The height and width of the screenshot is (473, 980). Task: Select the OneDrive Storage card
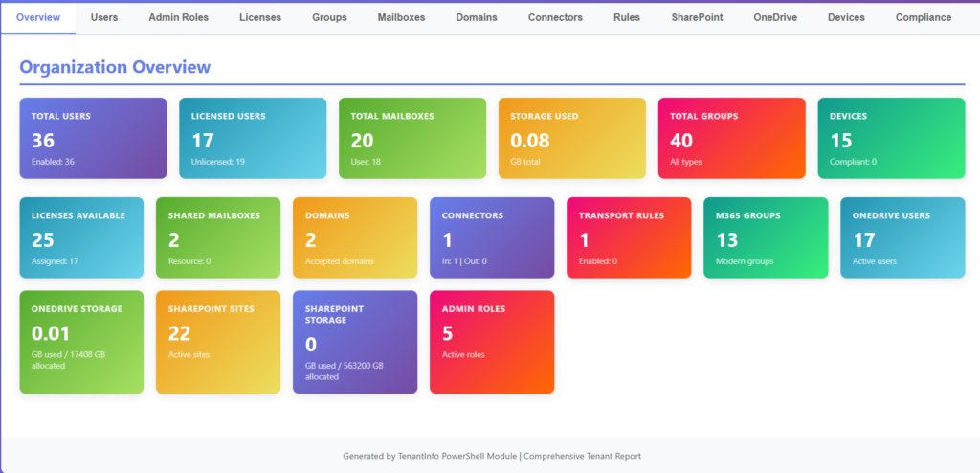click(x=81, y=342)
